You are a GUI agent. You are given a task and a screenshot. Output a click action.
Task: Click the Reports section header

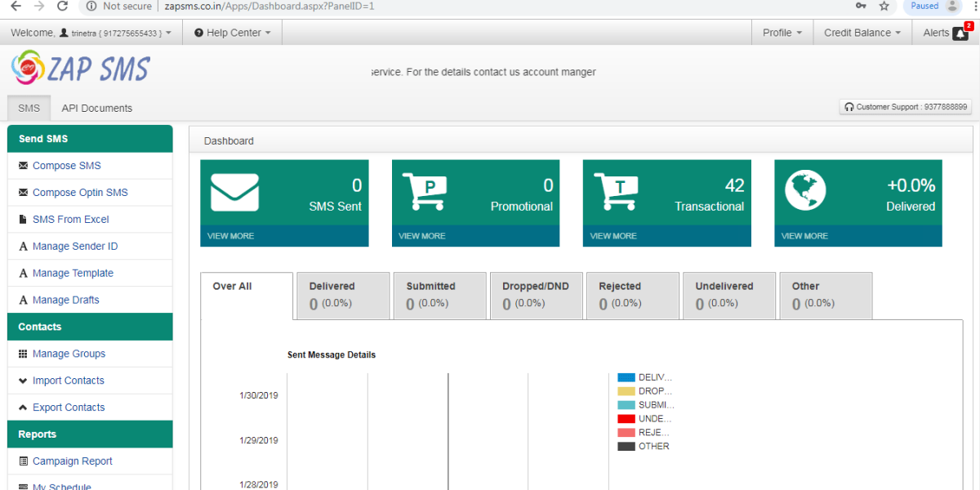pos(90,434)
